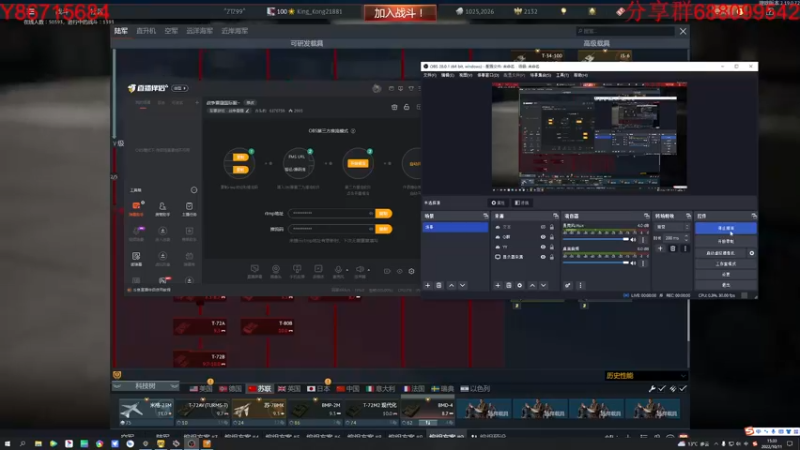Image resolution: width=800 pixels, height=450 pixels.
Task: Expand speaker options arrow in streaming companion
Action: point(369,270)
